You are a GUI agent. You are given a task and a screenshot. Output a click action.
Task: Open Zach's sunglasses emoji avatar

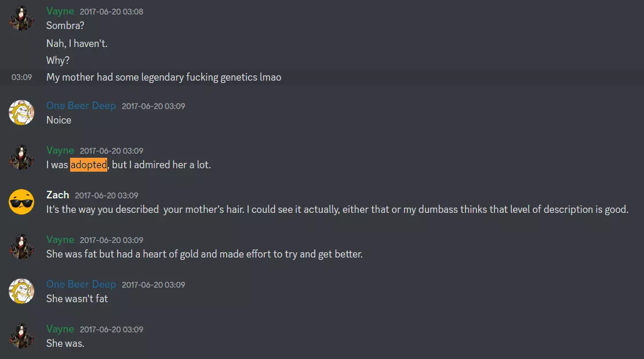coord(21,202)
